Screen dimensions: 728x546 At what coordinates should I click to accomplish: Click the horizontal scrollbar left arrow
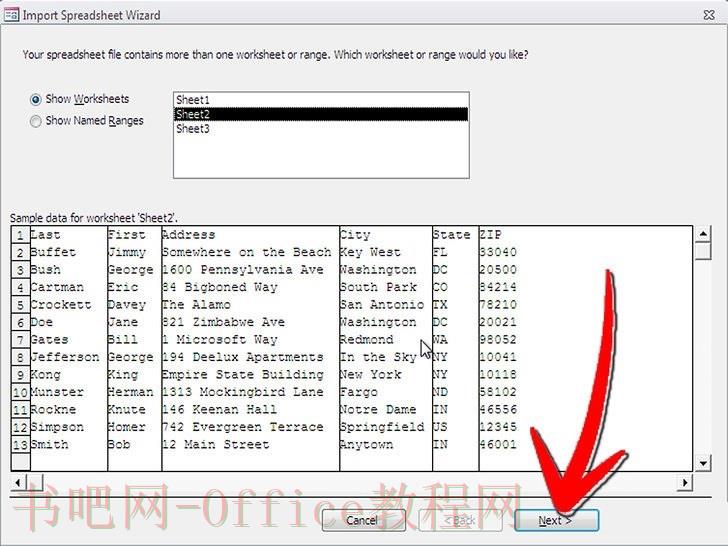point(18,482)
